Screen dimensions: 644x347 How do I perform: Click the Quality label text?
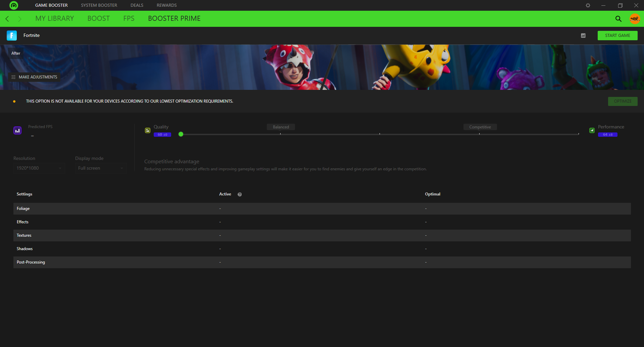pyautogui.click(x=161, y=127)
